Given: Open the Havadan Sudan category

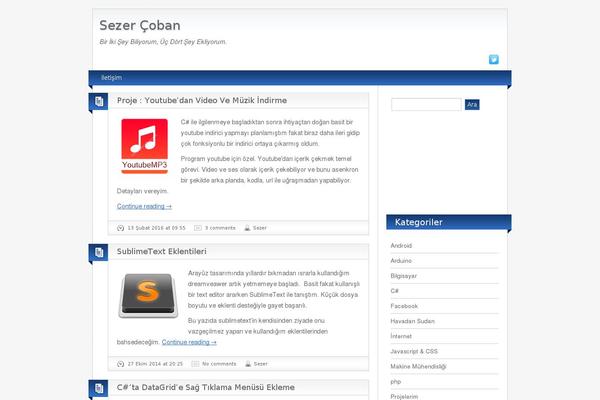Looking at the screenshot, I should click(412, 321).
